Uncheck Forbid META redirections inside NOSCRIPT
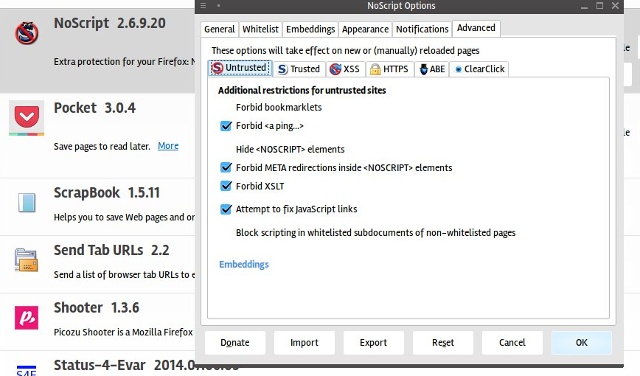 coord(226,167)
